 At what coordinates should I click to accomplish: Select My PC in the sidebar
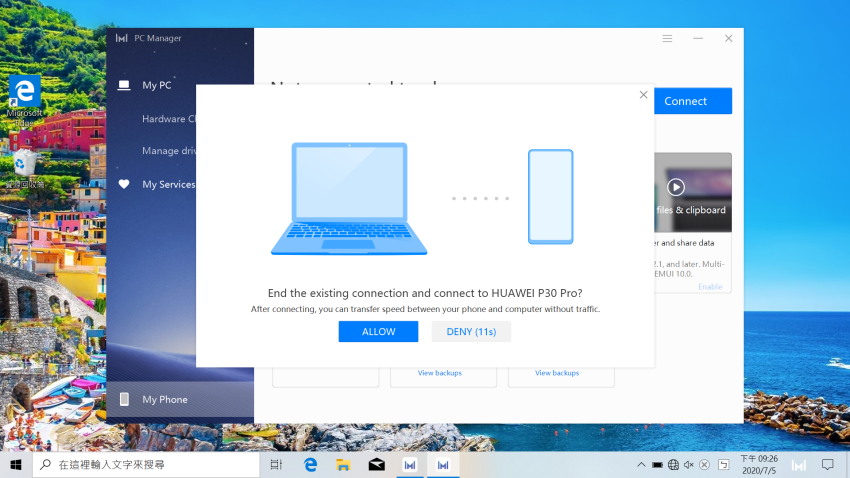tap(157, 85)
